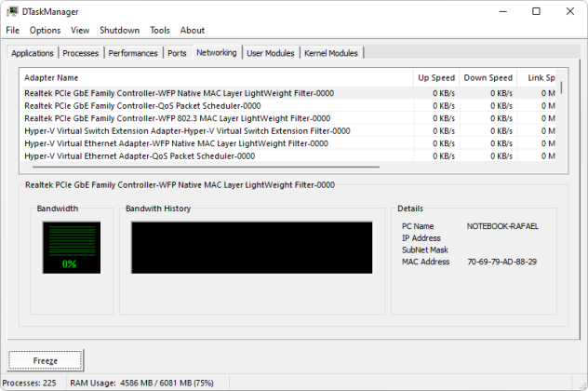Click Down Speed value of Hyper-V Switch Extension row
This screenshot has width=588, height=391.
[x=501, y=131]
